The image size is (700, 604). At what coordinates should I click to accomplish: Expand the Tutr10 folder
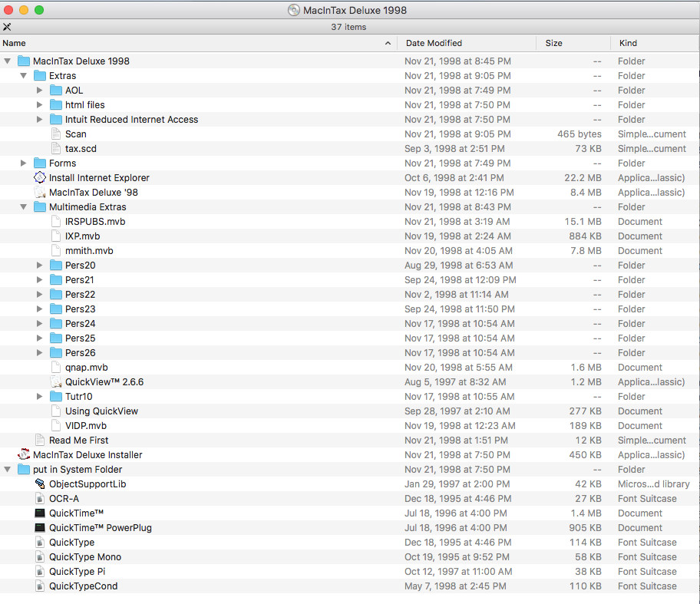pos(39,397)
